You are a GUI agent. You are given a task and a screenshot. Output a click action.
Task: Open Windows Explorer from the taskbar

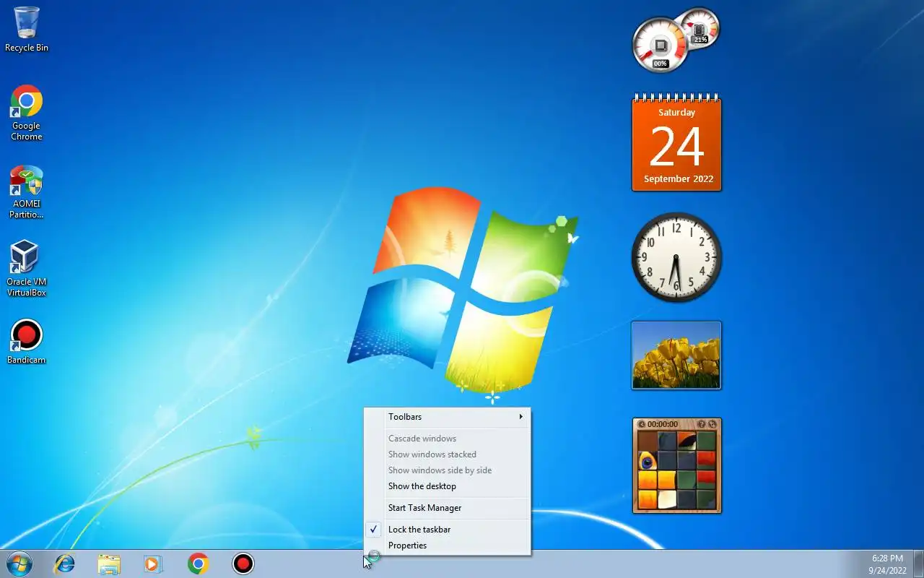(109, 564)
